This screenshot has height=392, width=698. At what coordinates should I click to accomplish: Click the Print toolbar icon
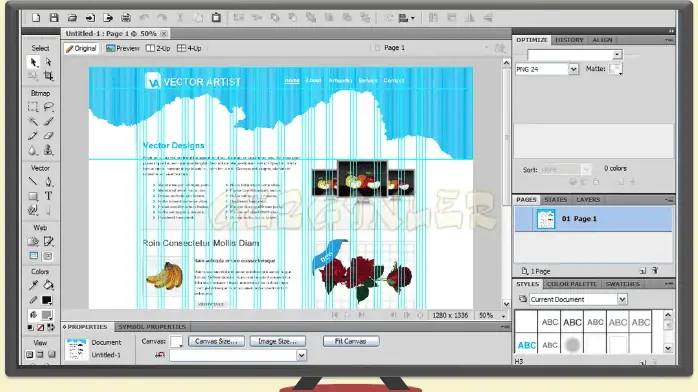pyautogui.click(x=126, y=18)
